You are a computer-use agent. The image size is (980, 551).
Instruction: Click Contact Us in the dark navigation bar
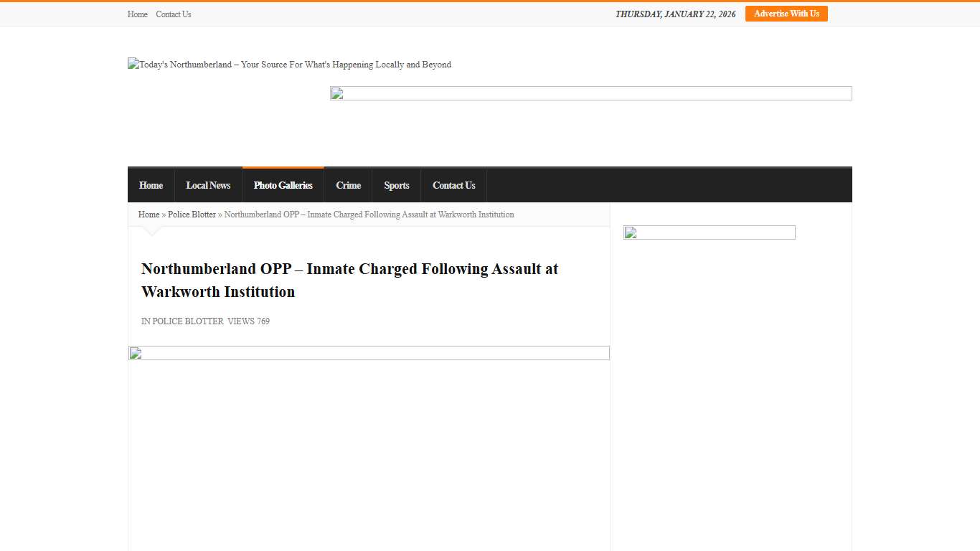coord(453,185)
